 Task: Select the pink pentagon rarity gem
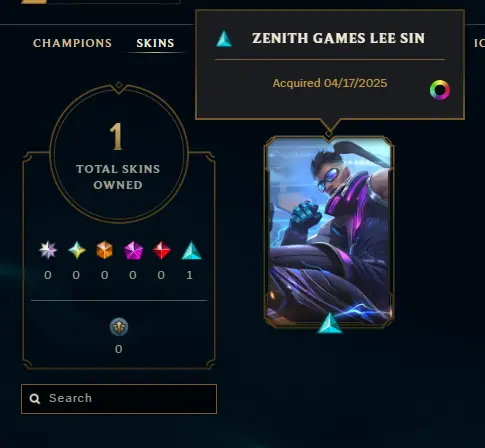pyautogui.click(x=133, y=250)
